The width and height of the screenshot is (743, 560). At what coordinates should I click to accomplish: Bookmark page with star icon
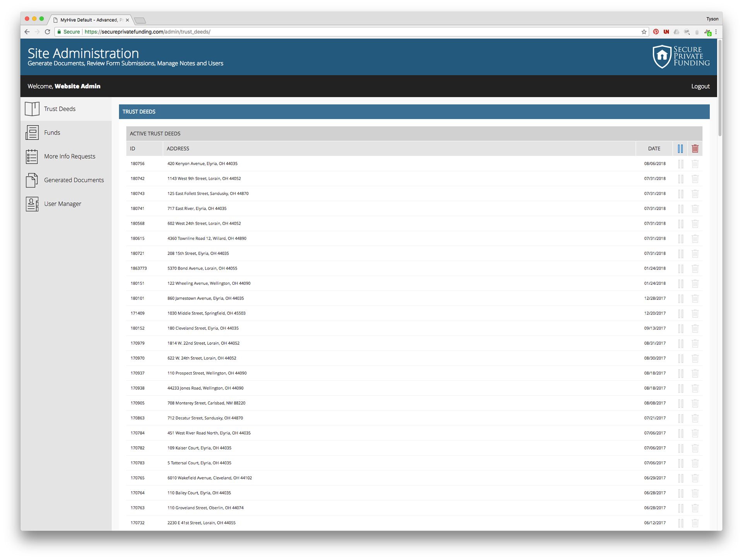[x=644, y=32]
